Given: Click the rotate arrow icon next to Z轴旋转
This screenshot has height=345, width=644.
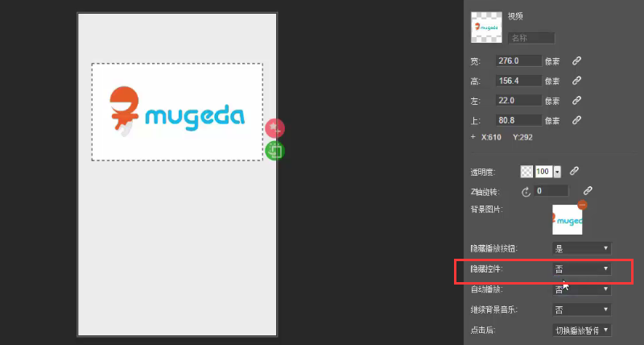Looking at the screenshot, I should tap(526, 192).
